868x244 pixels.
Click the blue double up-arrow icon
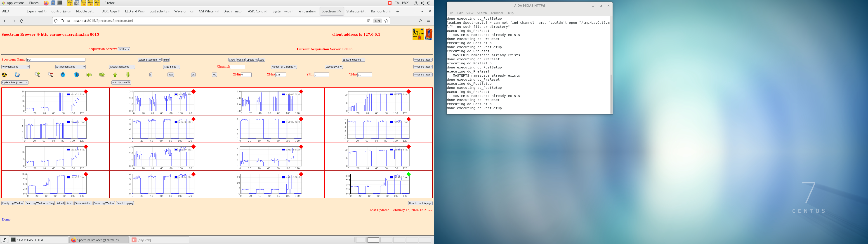(x=76, y=75)
